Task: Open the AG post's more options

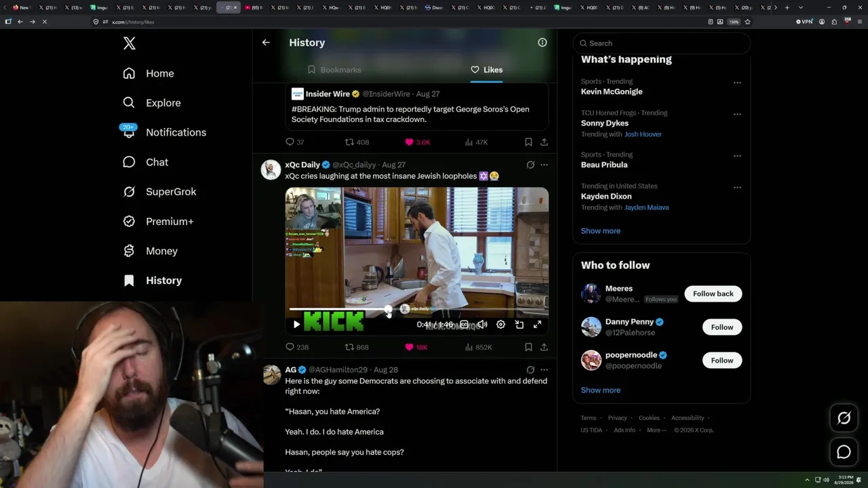Action: 544,370
